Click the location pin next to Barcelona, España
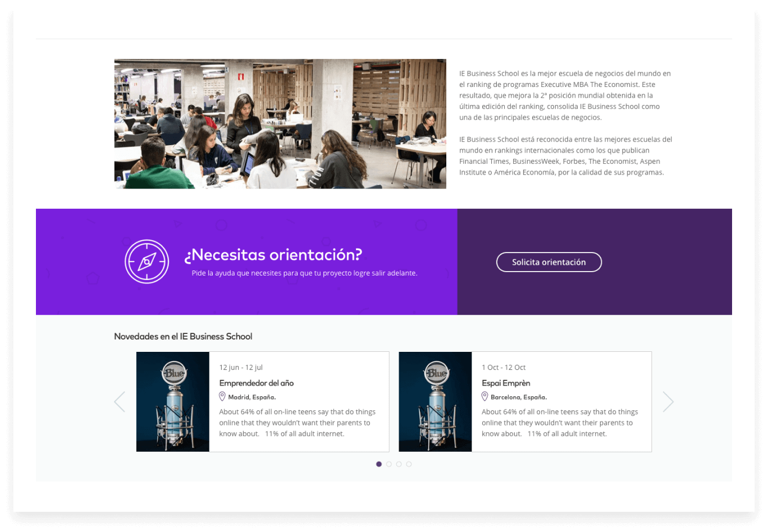This screenshot has width=768, height=532. click(485, 396)
